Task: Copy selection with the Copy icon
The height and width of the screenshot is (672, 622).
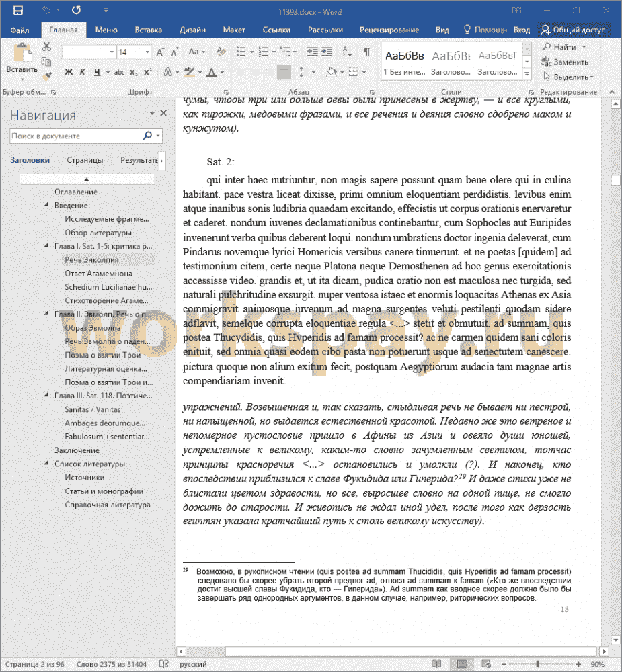Action: click(x=46, y=61)
